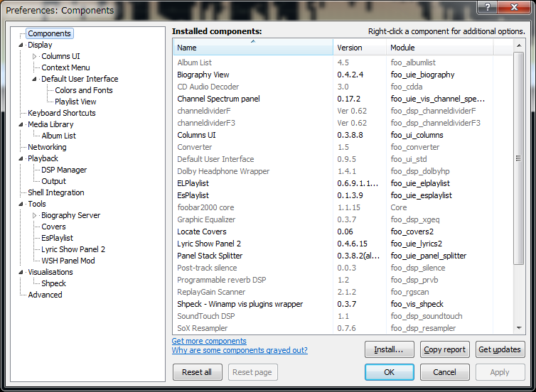Select Album List under Media Library

point(58,136)
